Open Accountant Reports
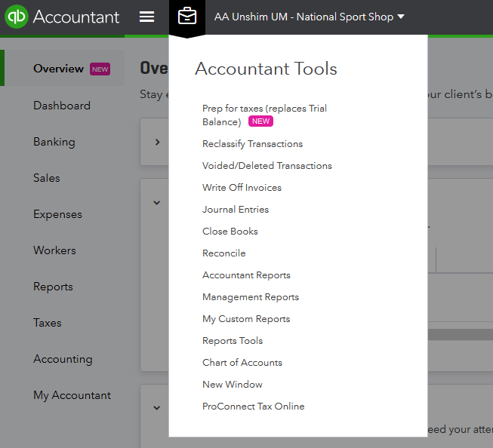The width and height of the screenshot is (493, 448). [246, 275]
